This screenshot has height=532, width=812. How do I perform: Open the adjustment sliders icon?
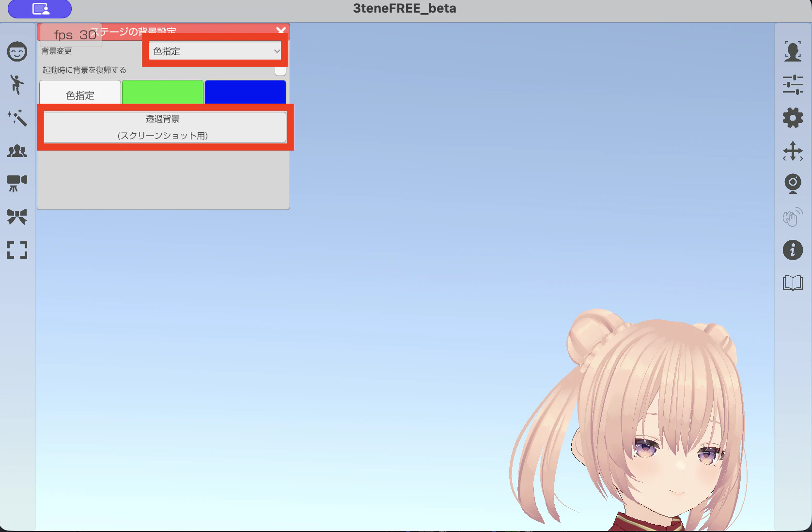(793, 84)
